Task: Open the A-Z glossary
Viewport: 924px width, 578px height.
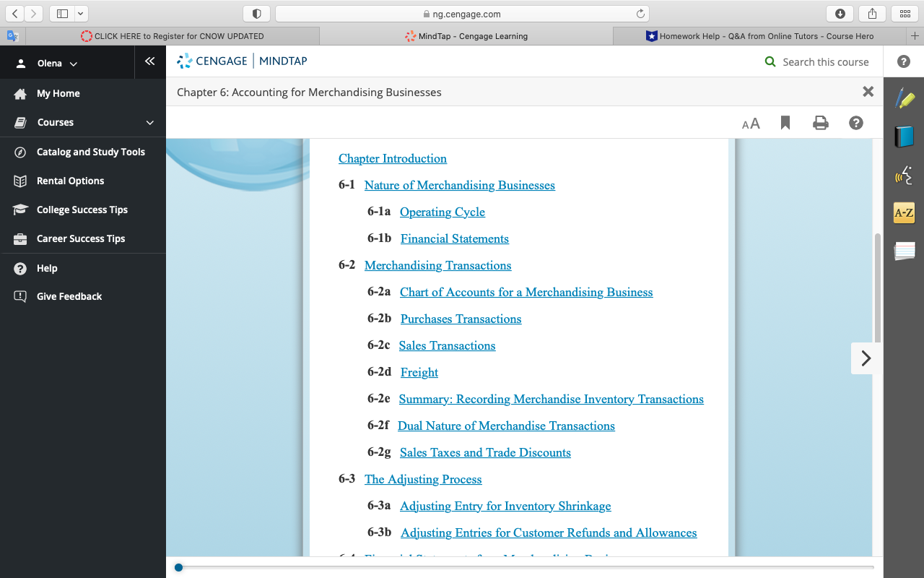Action: tap(905, 213)
